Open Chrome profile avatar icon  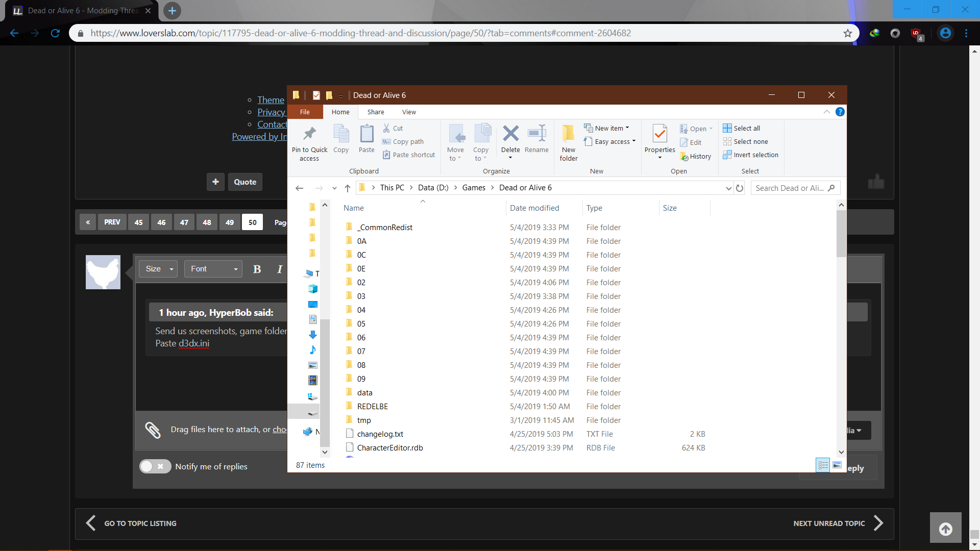(x=945, y=33)
